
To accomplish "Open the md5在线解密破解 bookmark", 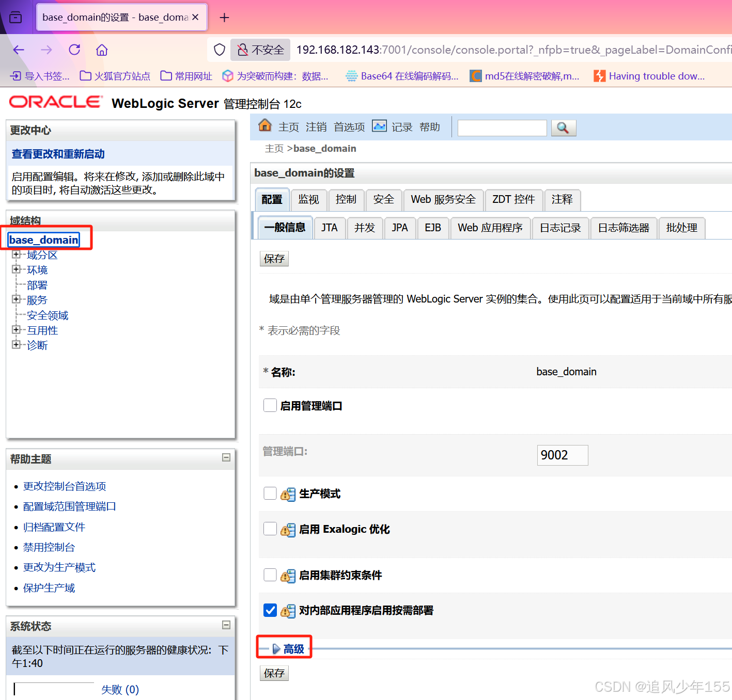I will tap(524, 76).
